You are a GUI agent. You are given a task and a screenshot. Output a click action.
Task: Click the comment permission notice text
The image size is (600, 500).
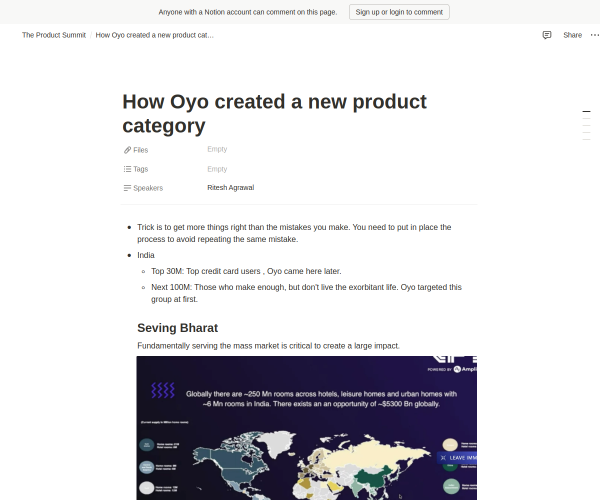tap(248, 12)
